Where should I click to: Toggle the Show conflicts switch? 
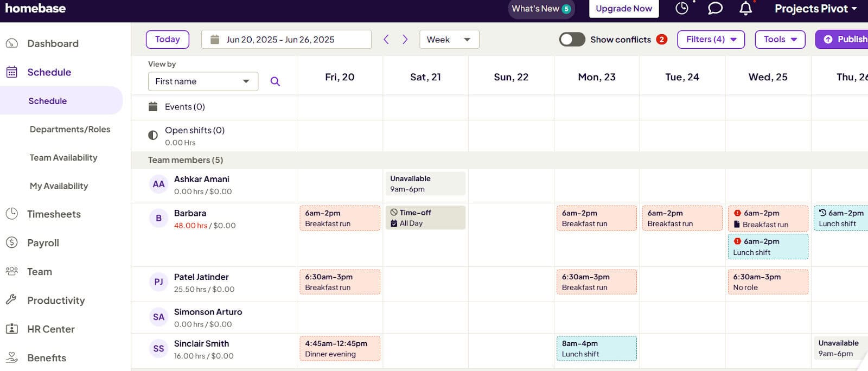tap(572, 39)
